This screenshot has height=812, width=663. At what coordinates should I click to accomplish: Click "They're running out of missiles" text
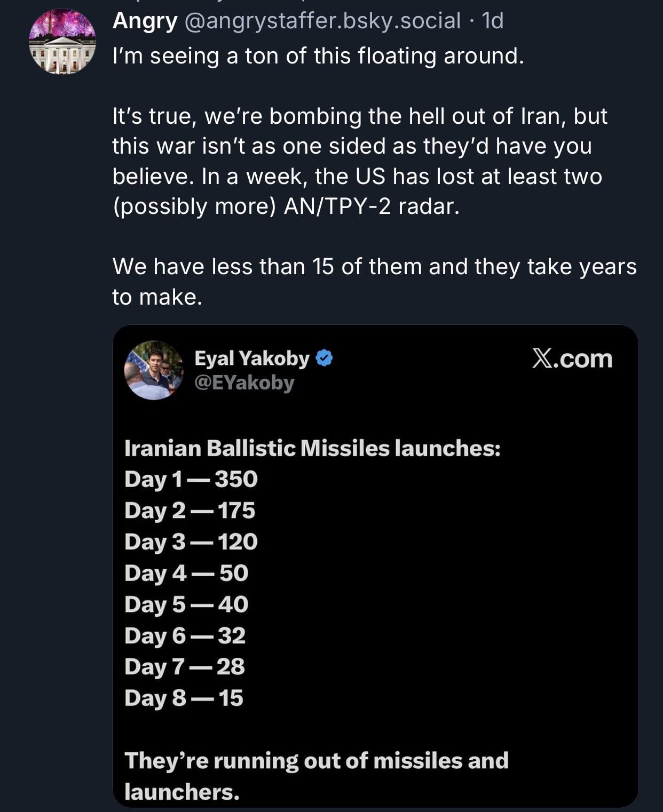(316, 761)
